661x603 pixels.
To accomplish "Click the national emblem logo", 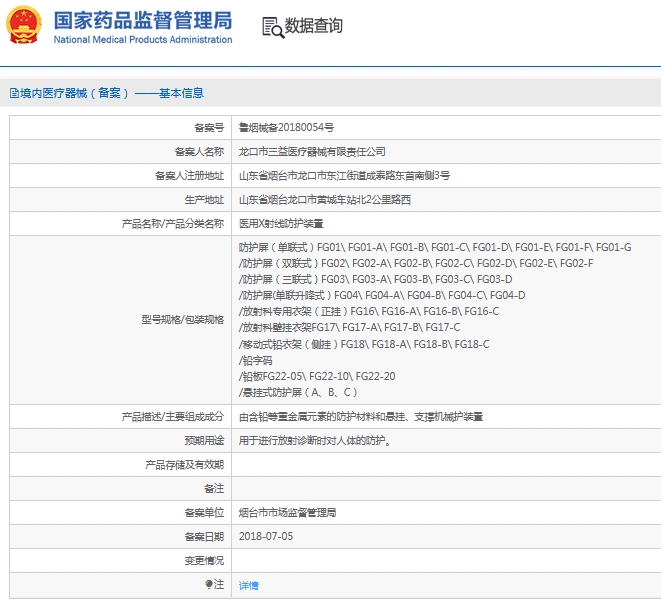I will coord(24,24).
